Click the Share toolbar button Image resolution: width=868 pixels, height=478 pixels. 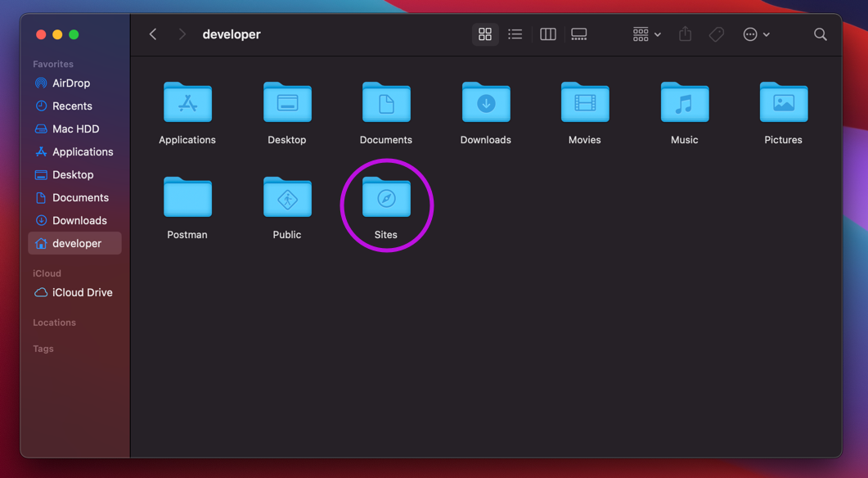tap(686, 34)
